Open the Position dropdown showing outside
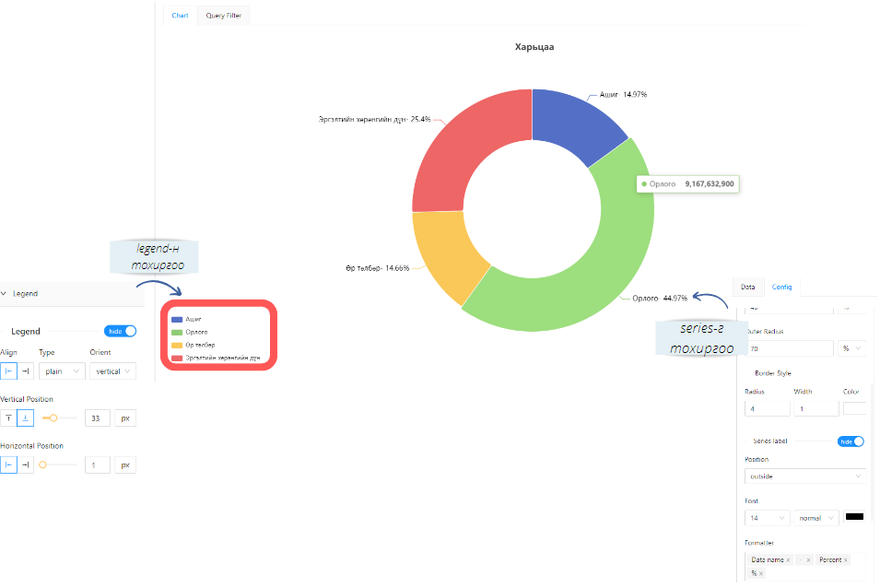 coord(806,476)
